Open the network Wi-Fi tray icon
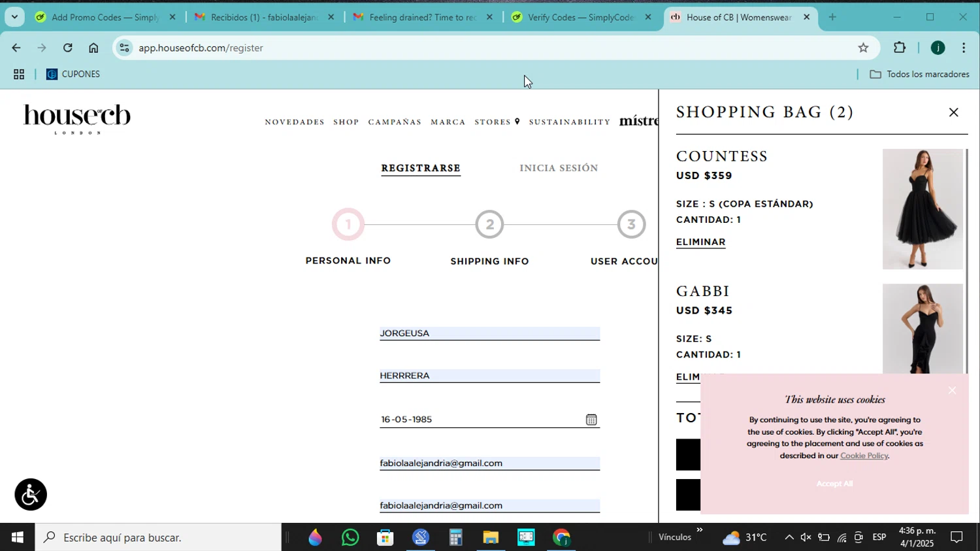Viewport: 980px width, 551px height. 841,537
